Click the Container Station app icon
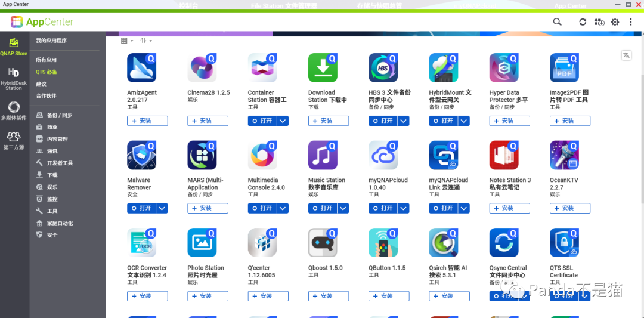Screen dimensions: 644x318 [x=262, y=68]
